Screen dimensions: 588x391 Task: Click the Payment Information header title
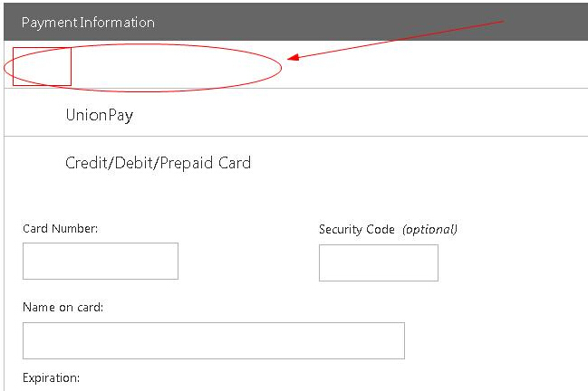tap(88, 23)
